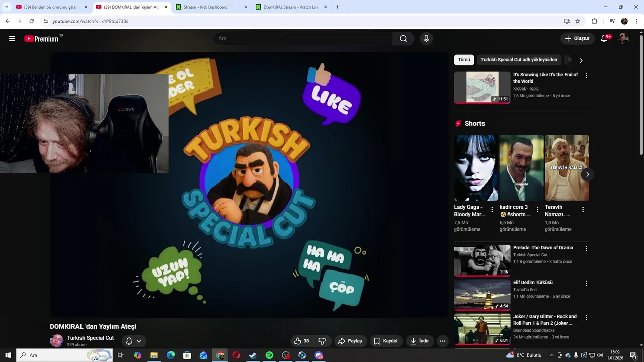
Task: Click the İndir download button
Action: (419, 341)
